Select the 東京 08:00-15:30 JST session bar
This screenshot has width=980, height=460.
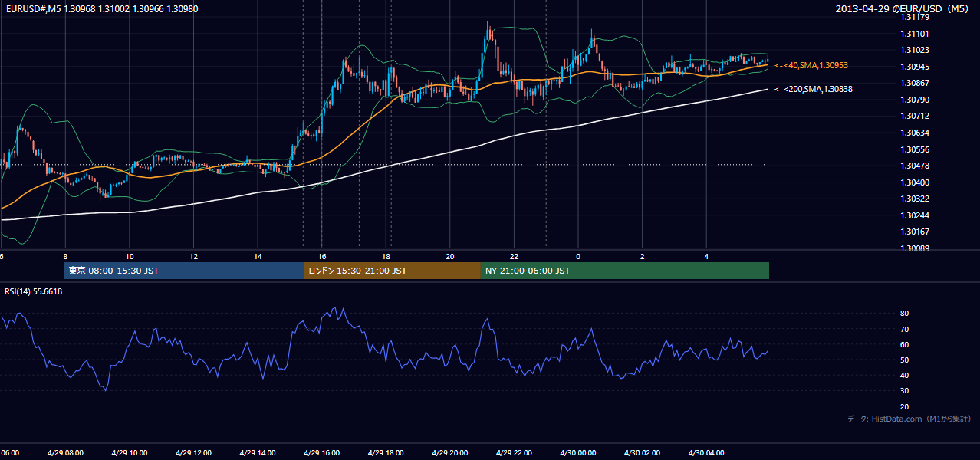pyautogui.click(x=184, y=271)
